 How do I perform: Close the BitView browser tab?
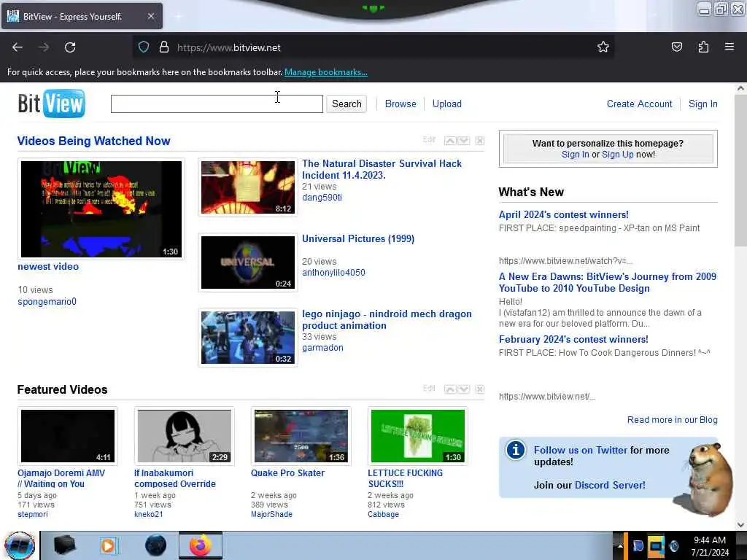(150, 16)
